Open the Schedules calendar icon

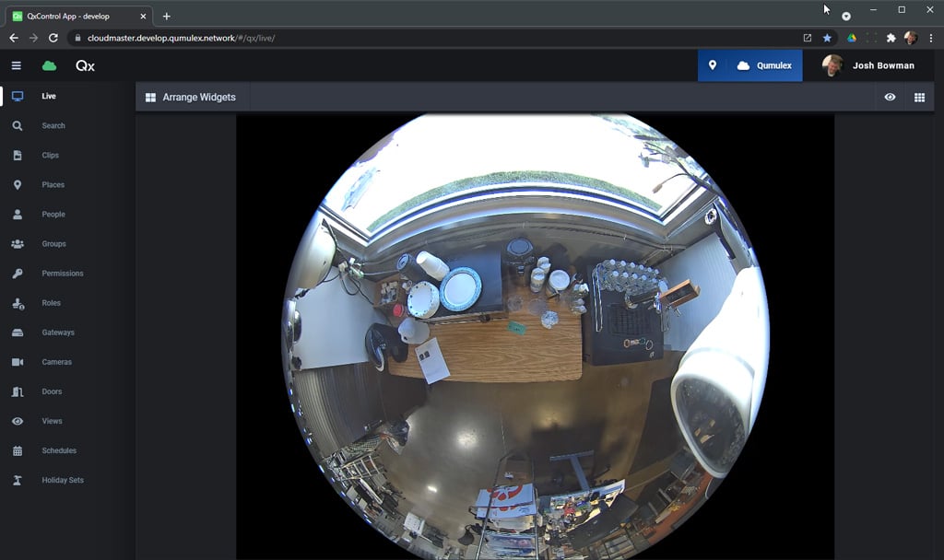point(18,450)
